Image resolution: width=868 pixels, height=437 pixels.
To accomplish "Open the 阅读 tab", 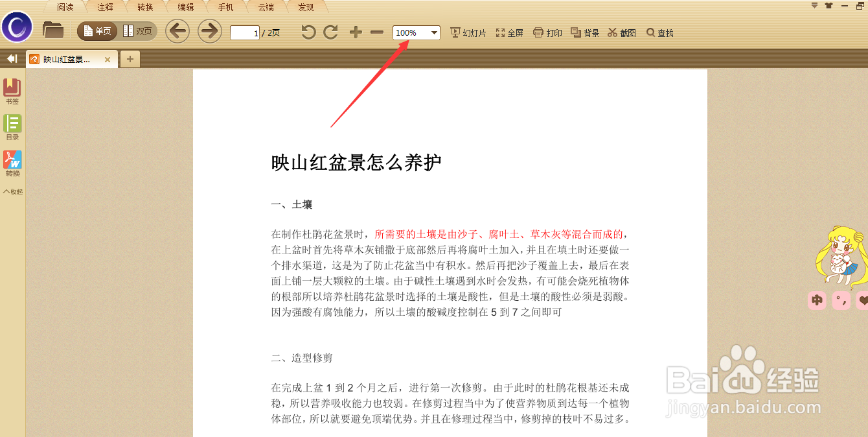I will pyautogui.click(x=65, y=8).
